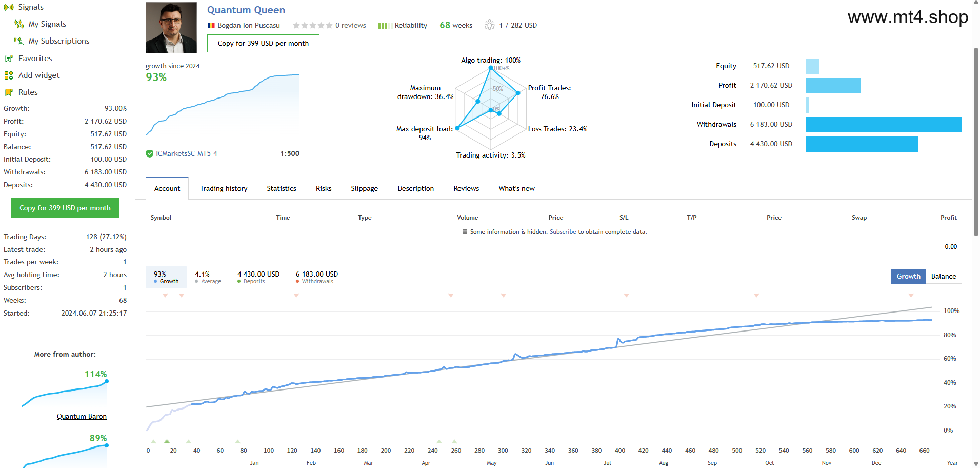Click 'Max deposit load: 94%' label
This screenshot has height=468, width=980.
[x=425, y=133]
